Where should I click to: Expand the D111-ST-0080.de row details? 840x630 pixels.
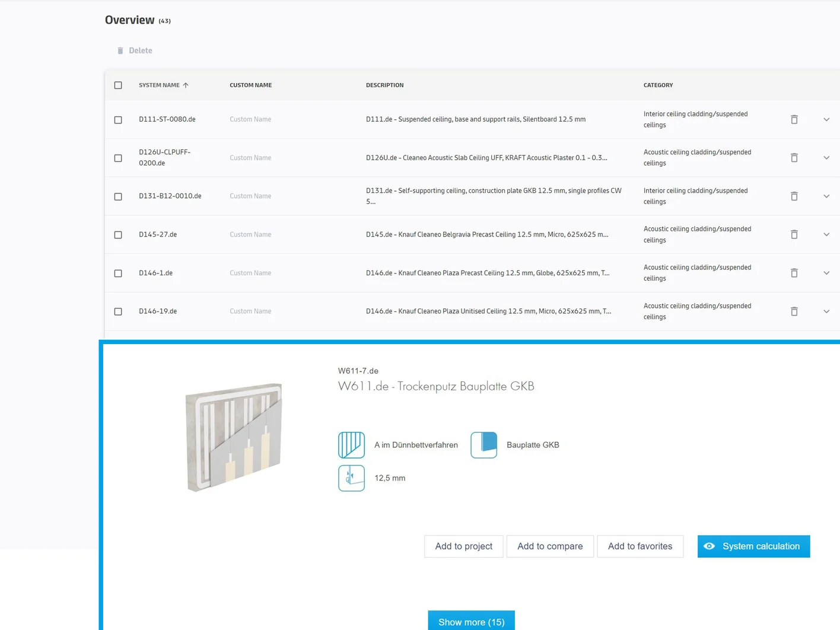[x=826, y=119]
